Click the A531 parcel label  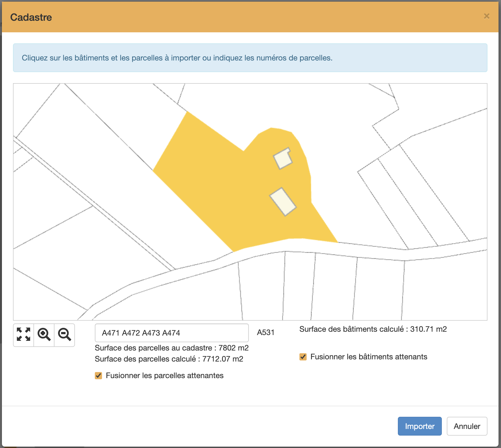pos(265,332)
